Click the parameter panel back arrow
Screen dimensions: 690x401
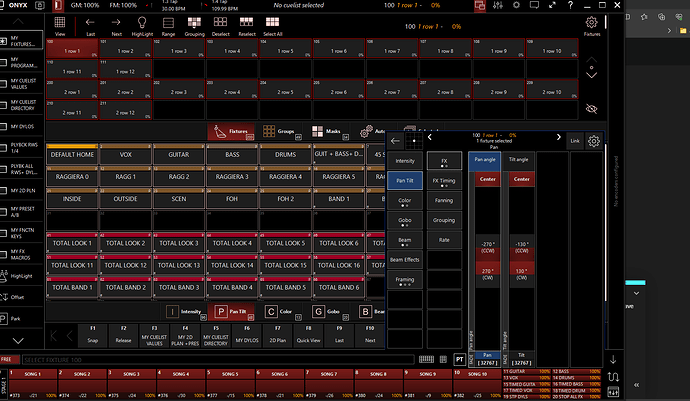coord(395,141)
